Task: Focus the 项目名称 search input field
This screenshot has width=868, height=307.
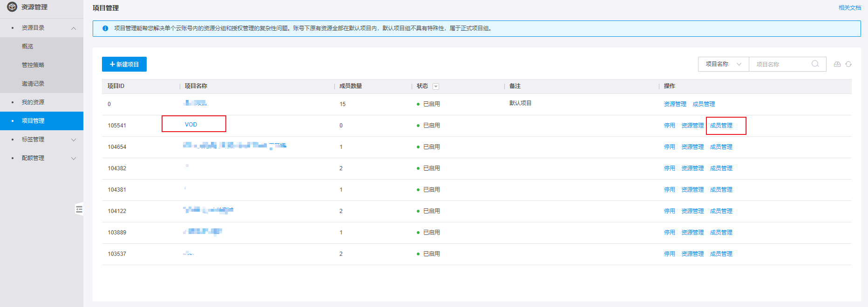Action: pyautogui.click(x=782, y=64)
